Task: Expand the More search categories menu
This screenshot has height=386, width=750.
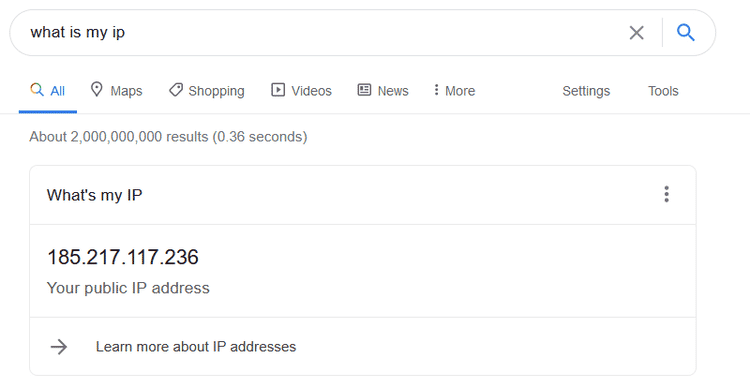Action: point(454,90)
